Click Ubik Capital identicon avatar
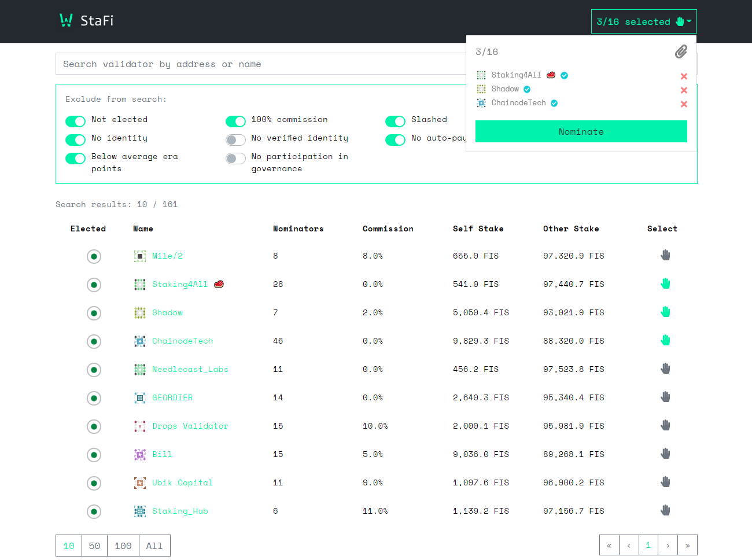The width and height of the screenshot is (752, 560). click(x=140, y=483)
